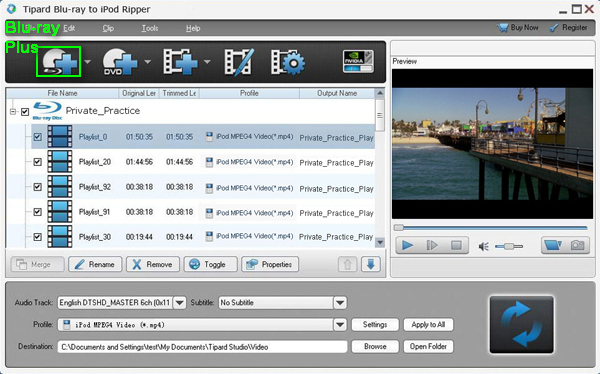Open profile Settings button
This screenshot has height=374, width=600.
click(x=375, y=325)
